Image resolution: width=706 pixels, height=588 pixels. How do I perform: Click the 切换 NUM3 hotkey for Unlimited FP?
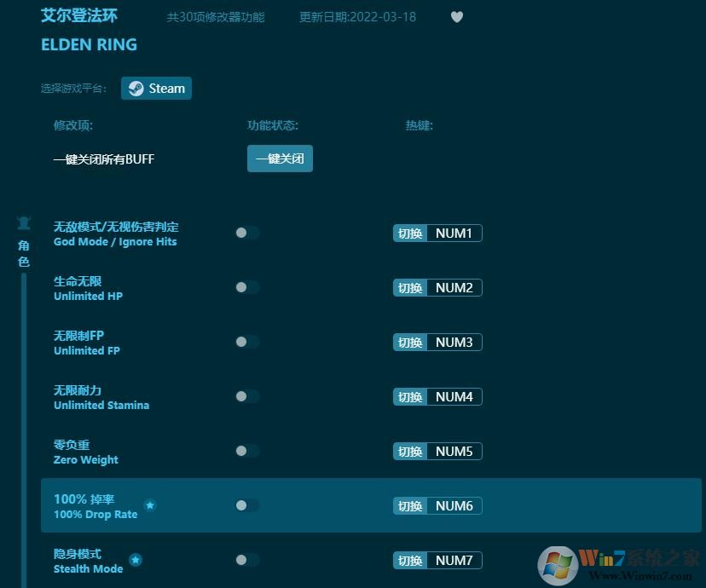(437, 342)
